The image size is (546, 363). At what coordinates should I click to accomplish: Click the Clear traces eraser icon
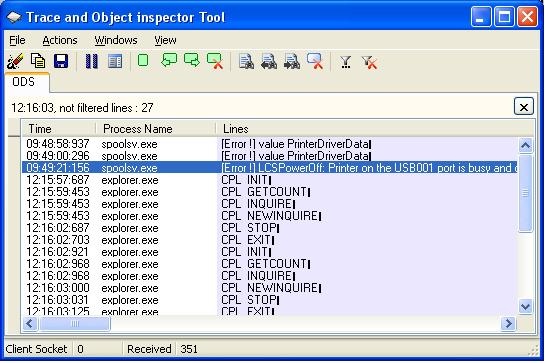click(x=15, y=62)
